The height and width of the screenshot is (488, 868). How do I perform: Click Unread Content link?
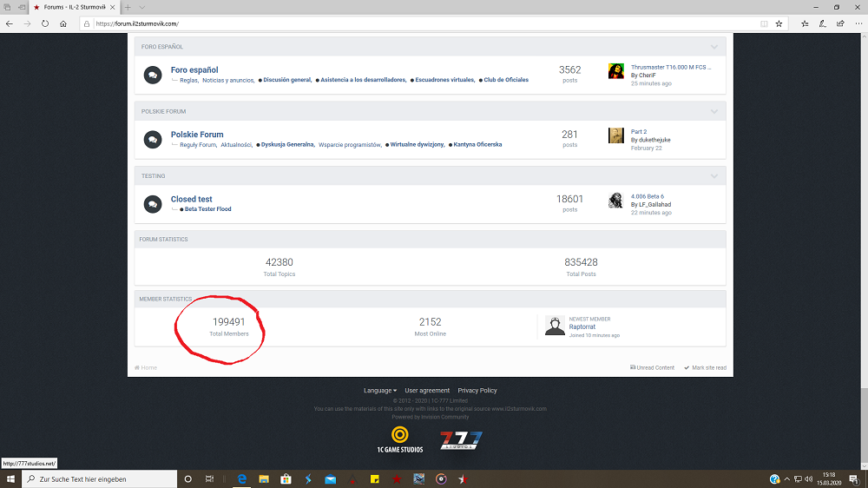click(x=652, y=368)
